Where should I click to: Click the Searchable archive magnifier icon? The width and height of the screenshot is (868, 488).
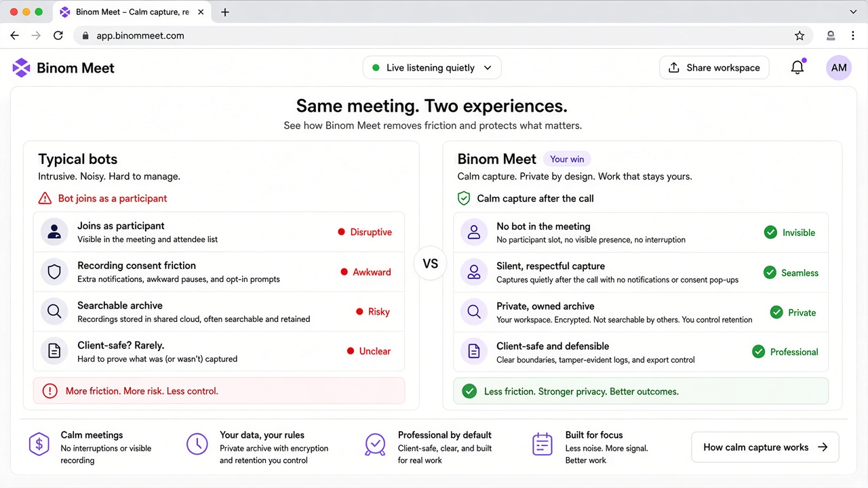(54, 312)
